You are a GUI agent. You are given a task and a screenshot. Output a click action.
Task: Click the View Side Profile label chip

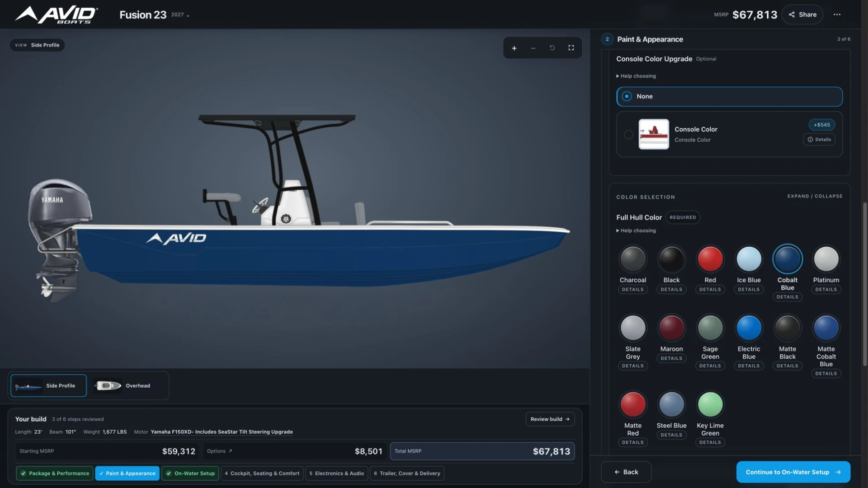coord(37,45)
